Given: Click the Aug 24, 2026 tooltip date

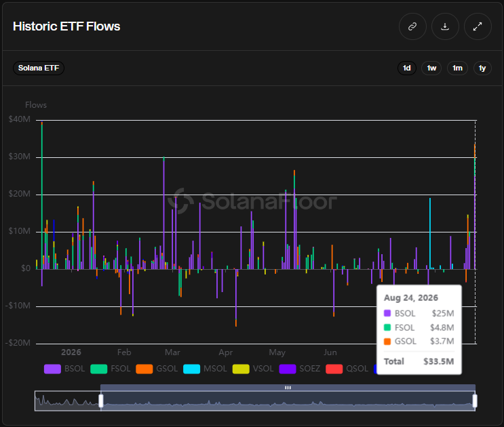Looking at the screenshot, I should [x=411, y=298].
